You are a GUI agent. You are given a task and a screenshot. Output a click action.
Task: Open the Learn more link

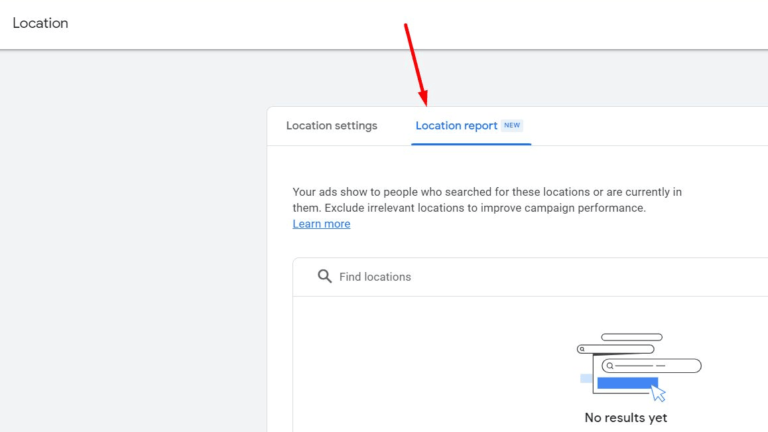point(321,224)
